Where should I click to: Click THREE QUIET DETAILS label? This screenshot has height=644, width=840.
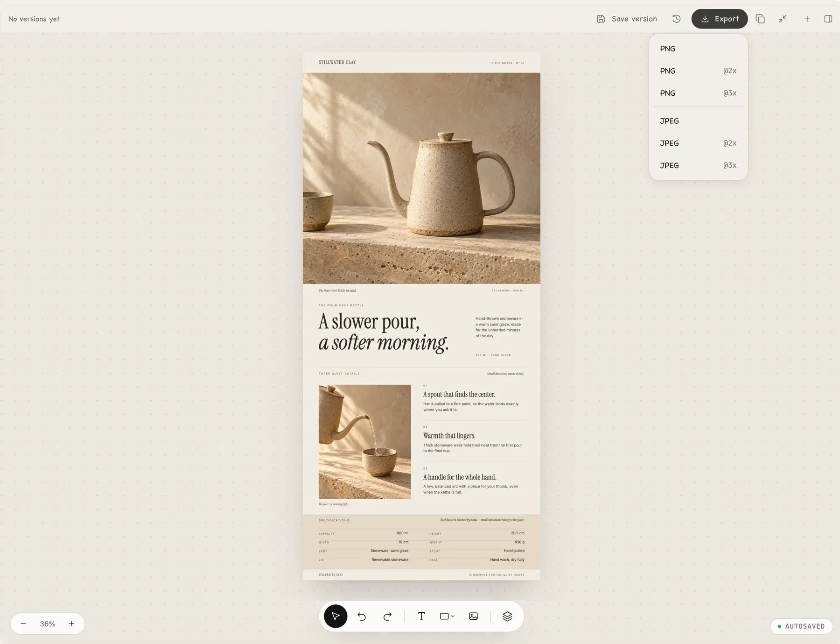click(x=339, y=374)
